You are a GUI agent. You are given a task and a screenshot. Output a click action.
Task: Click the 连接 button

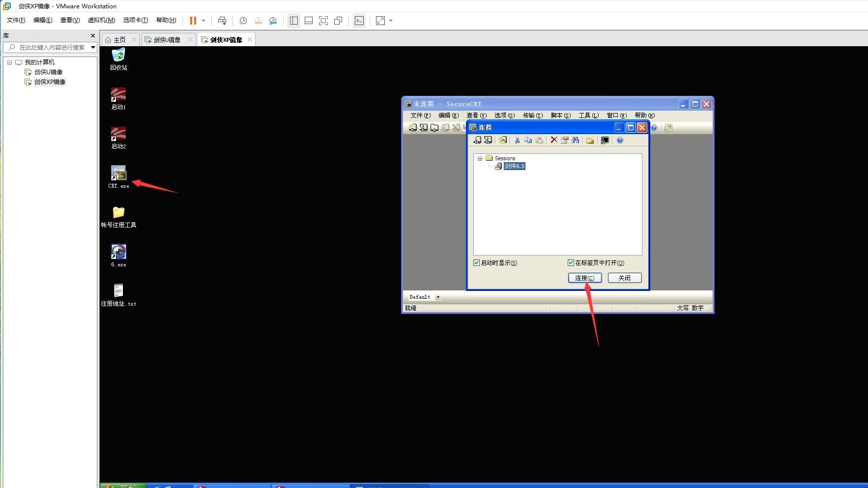[x=585, y=278]
